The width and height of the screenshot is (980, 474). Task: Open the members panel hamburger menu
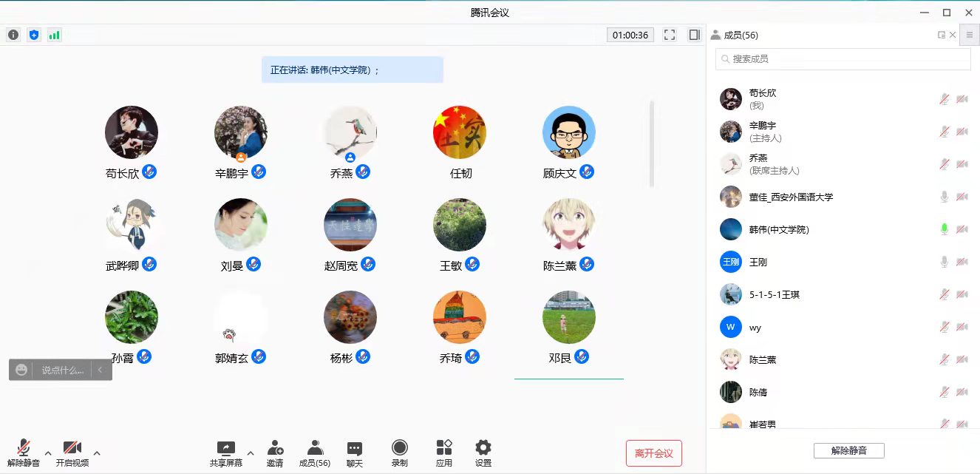coord(969,35)
